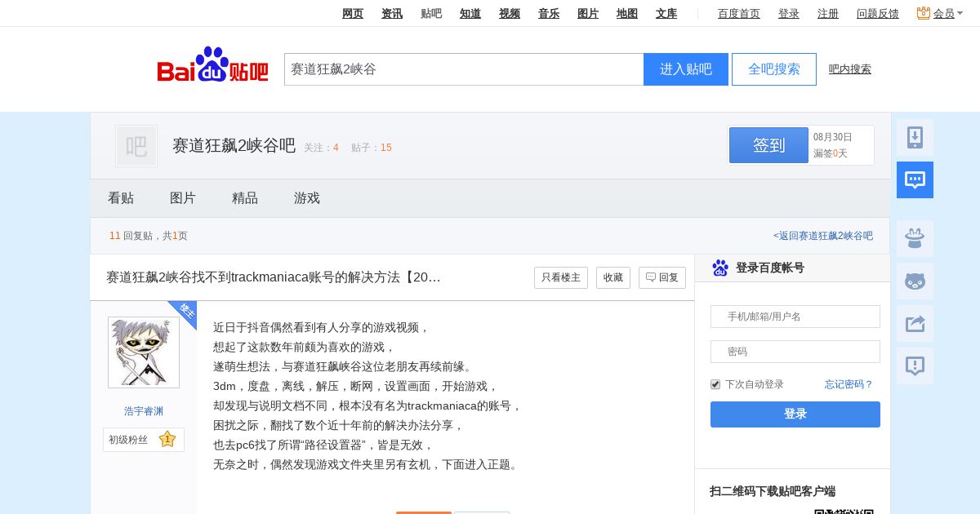Open user profile link 浩宇睿渊
Viewport: 980px width, 514px height.
tap(144, 411)
